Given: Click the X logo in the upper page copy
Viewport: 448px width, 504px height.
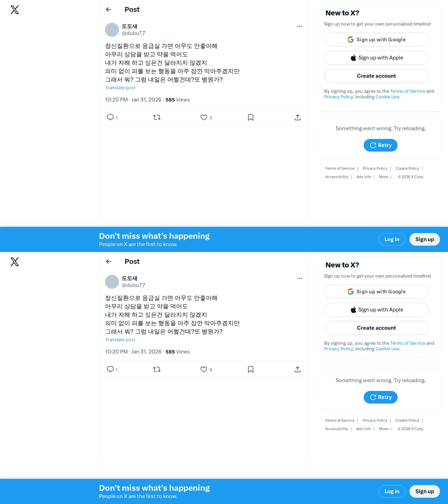Looking at the screenshot, I should pos(15,10).
